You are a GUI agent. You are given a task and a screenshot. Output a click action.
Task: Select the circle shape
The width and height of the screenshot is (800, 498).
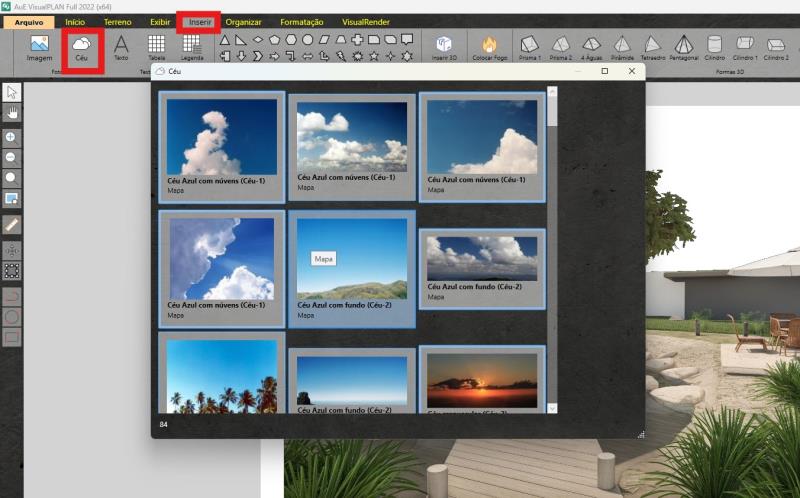click(x=307, y=40)
